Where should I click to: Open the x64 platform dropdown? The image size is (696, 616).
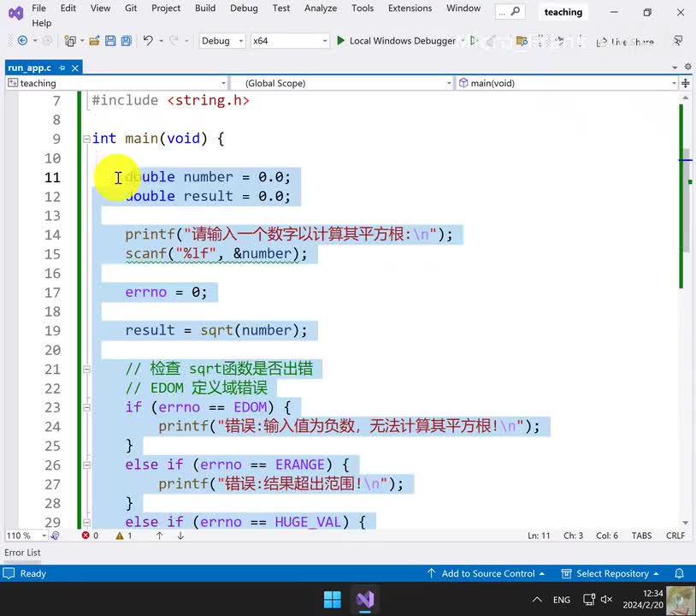pos(289,41)
